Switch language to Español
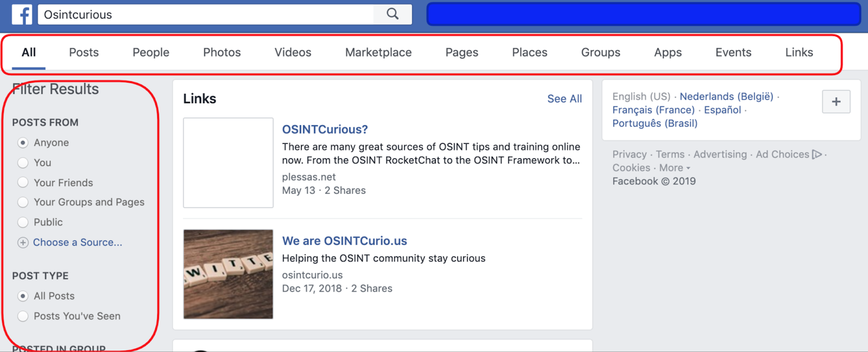868x352 pixels. (x=723, y=110)
